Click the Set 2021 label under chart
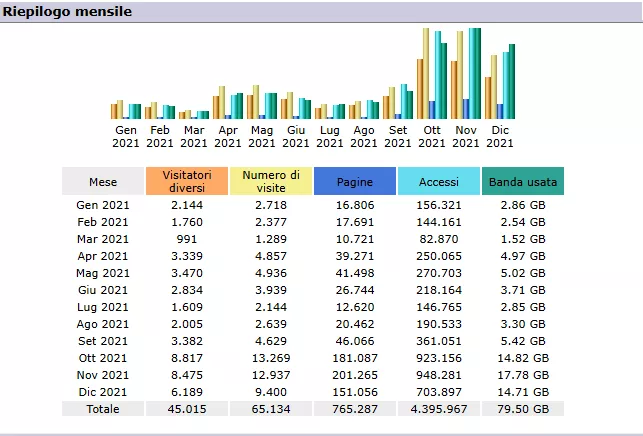 coord(398,136)
